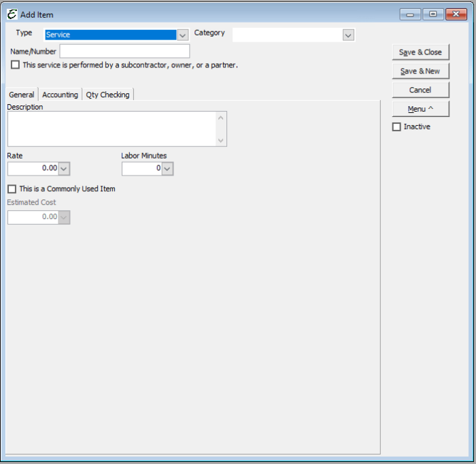This screenshot has width=476, height=464.
Task: Expand the Category dropdown list
Action: [348, 35]
